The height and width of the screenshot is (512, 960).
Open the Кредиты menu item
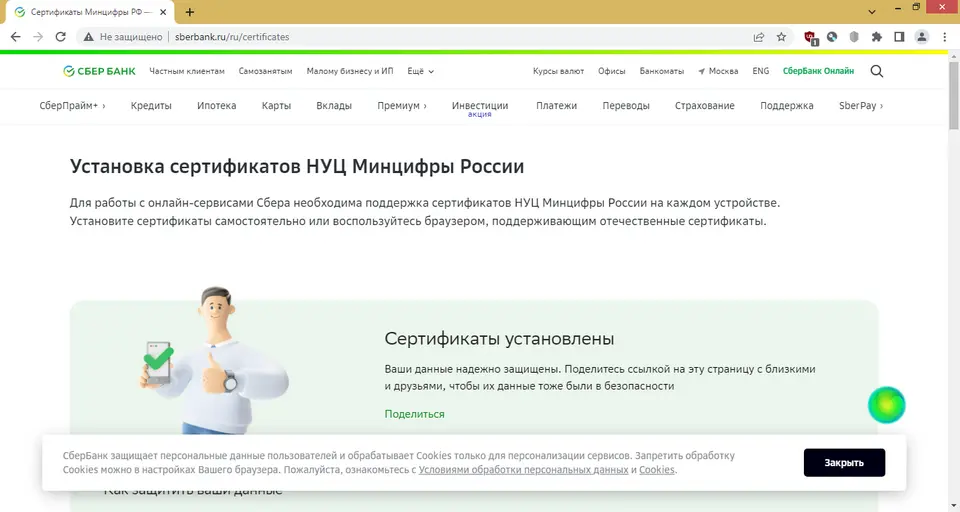click(x=151, y=105)
